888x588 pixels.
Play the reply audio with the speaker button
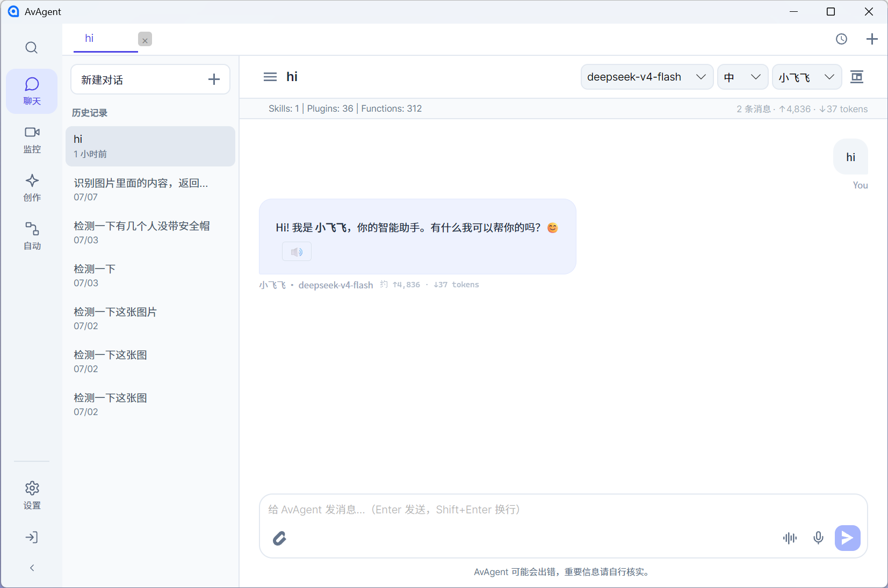(297, 252)
